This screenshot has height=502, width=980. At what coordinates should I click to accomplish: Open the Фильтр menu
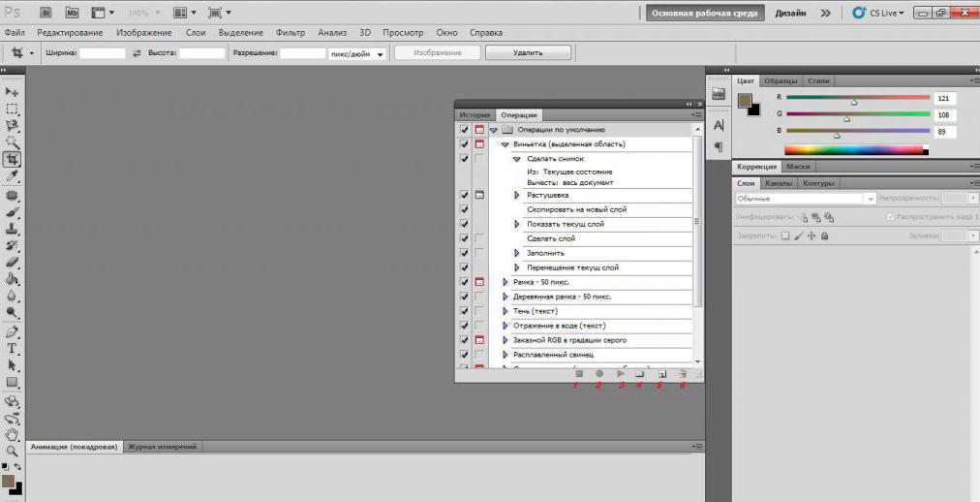[290, 33]
